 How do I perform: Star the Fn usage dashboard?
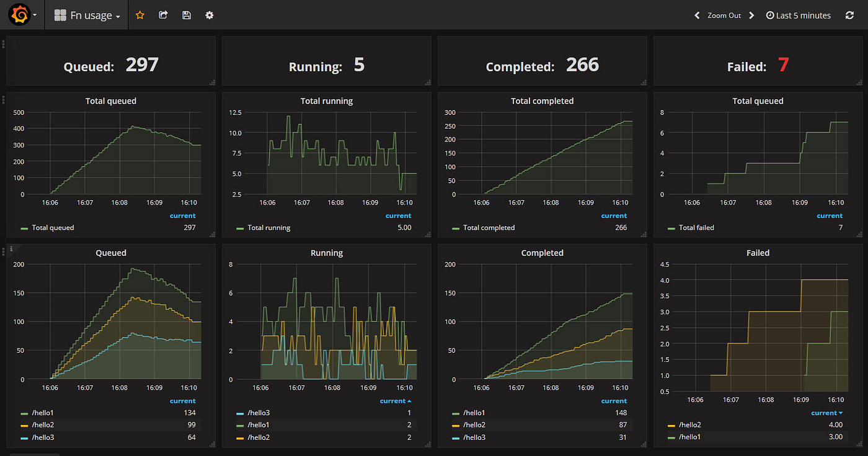[140, 15]
